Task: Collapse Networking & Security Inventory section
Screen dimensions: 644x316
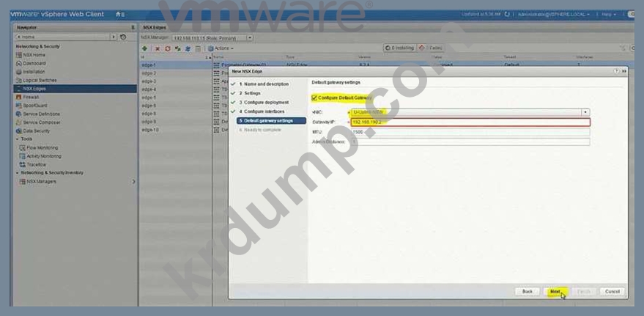Action: pos(18,172)
